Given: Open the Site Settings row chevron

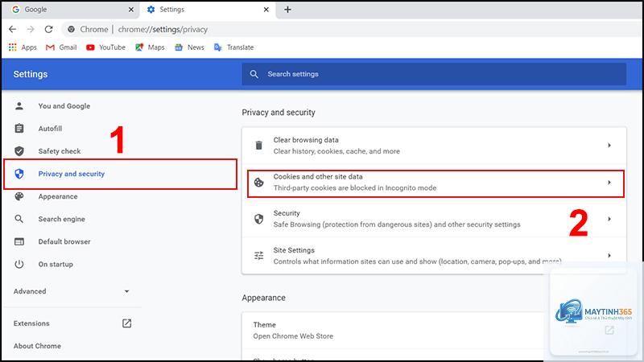Looking at the screenshot, I should click(x=609, y=256).
